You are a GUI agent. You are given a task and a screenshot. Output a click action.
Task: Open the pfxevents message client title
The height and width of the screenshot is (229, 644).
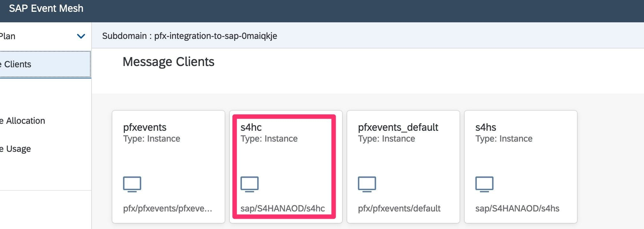145,127
